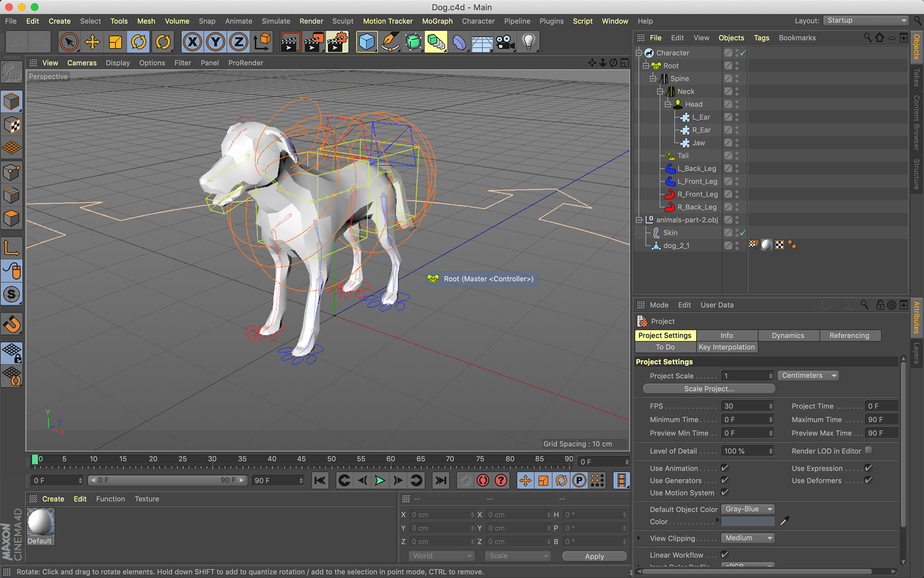924x578 pixels.
Task: Select the Move tool in the toolbar
Action: click(92, 42)
